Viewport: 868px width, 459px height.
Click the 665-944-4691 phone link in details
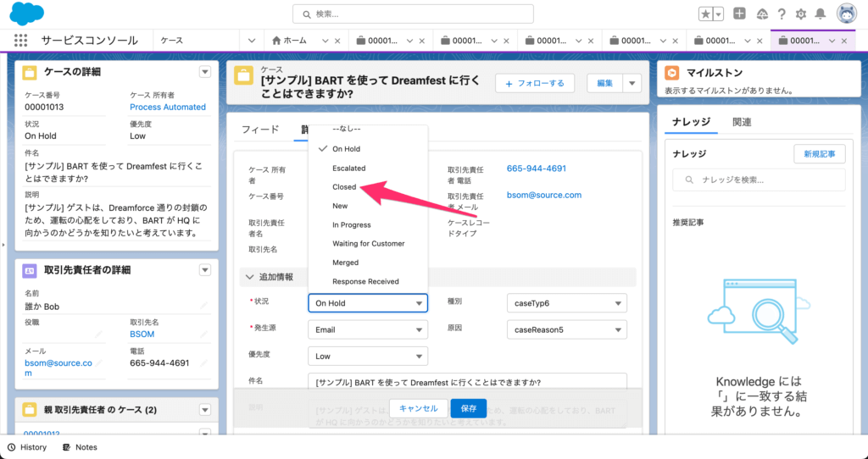click(537, 169)
